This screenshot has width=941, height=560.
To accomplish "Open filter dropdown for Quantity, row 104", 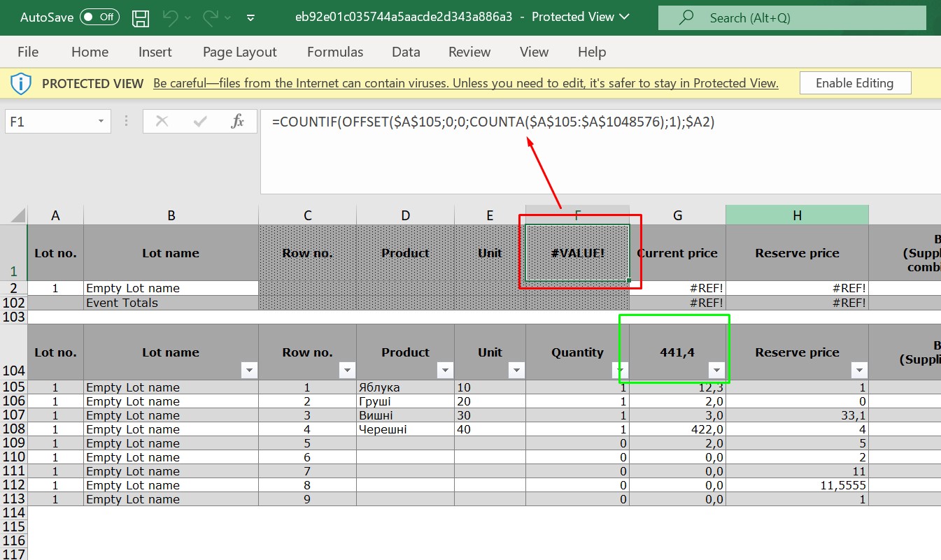I will [x=620, y=371].
